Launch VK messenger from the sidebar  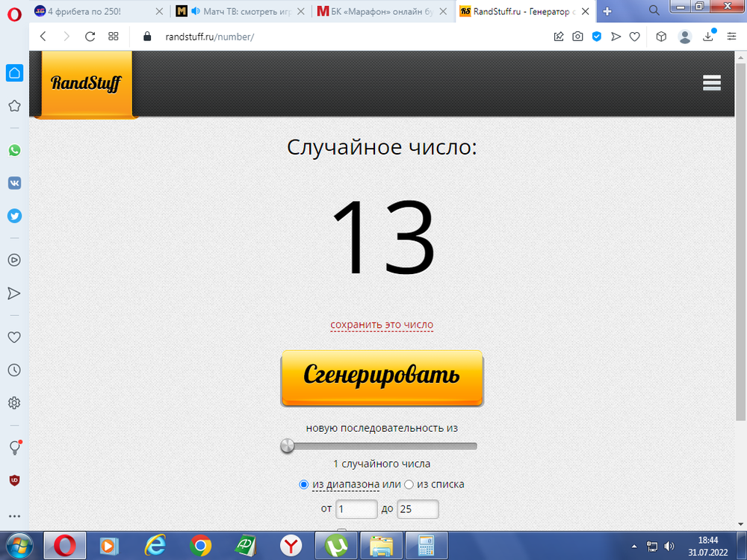14,184
